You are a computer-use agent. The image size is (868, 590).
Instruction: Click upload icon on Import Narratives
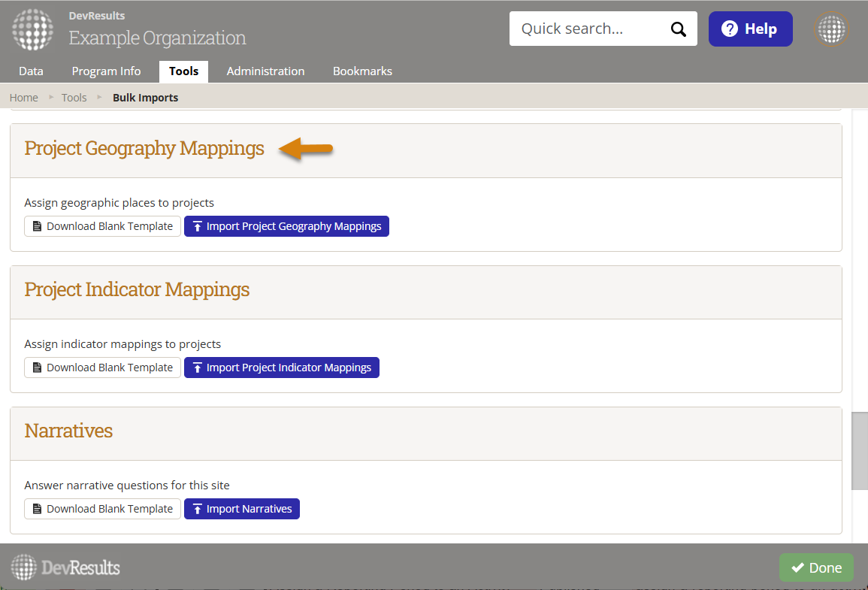[197, 509]
